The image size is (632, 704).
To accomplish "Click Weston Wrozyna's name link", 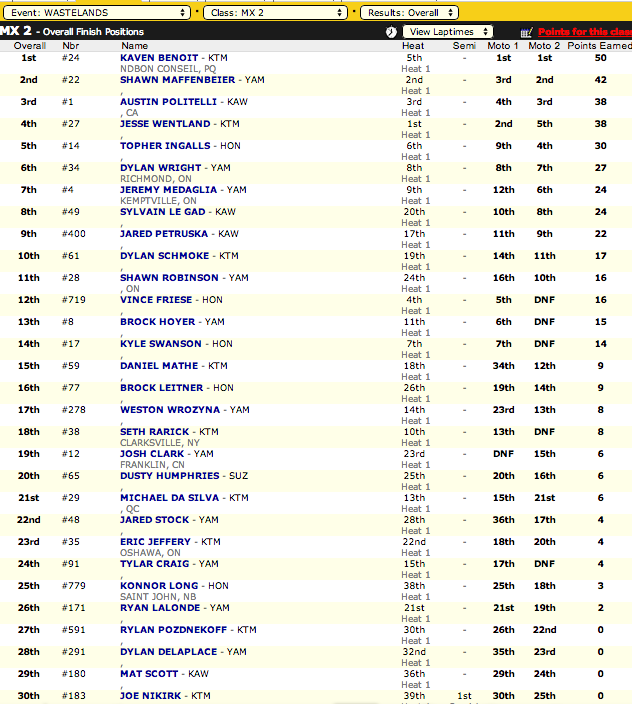I will click(165, 410).
